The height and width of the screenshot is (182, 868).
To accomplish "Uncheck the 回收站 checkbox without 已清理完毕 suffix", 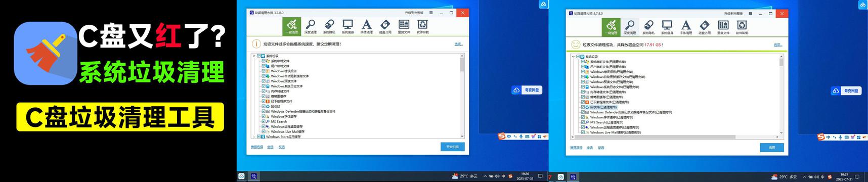I will point(264,107).
